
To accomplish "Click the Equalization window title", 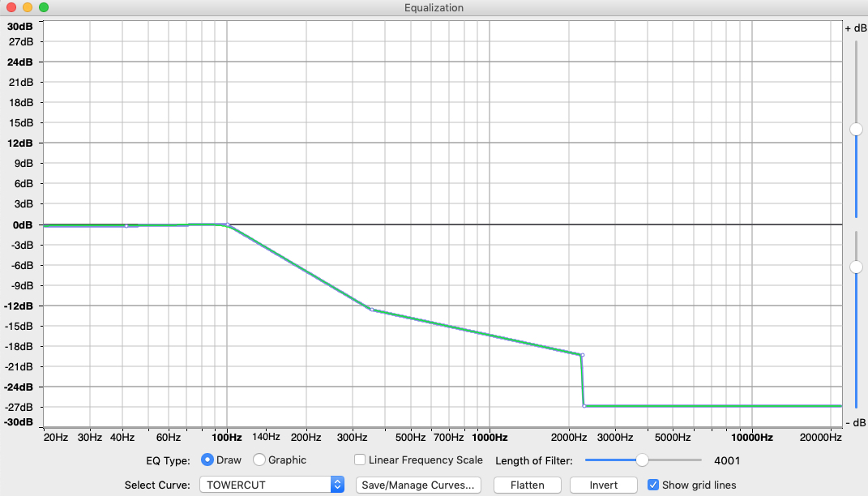I will 434,8.
